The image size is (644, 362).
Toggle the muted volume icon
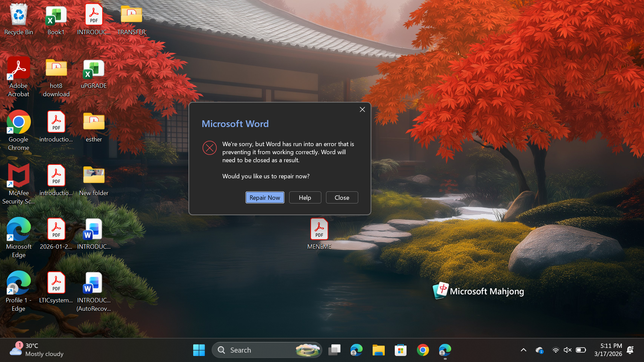(x=567, y=350)
